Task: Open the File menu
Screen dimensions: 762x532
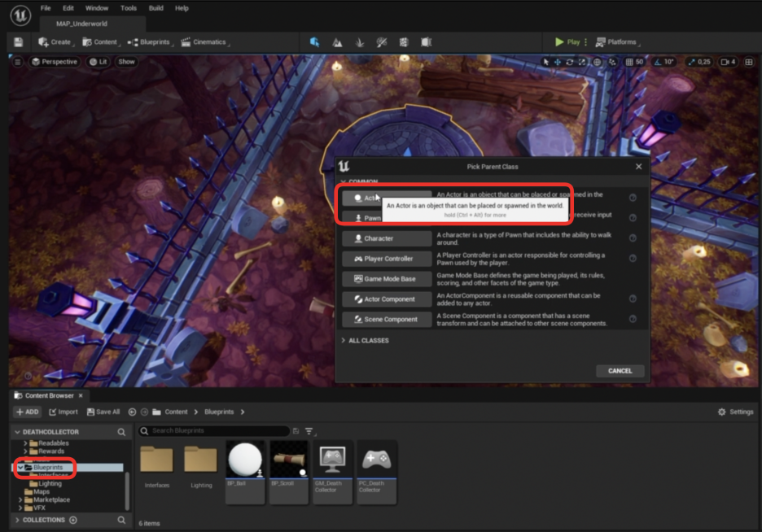Action: pos(46,8)
